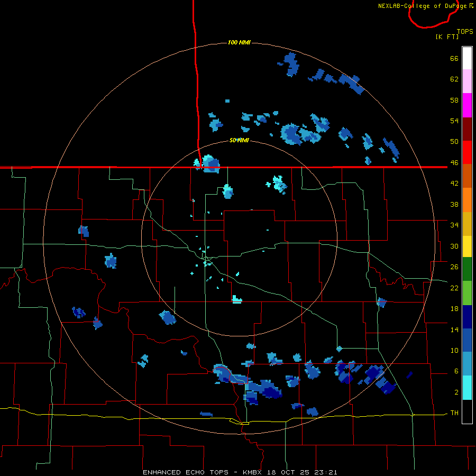476x476 pixels.
Task: Click the 66 value on the scale
Action: tap(454, 58)
